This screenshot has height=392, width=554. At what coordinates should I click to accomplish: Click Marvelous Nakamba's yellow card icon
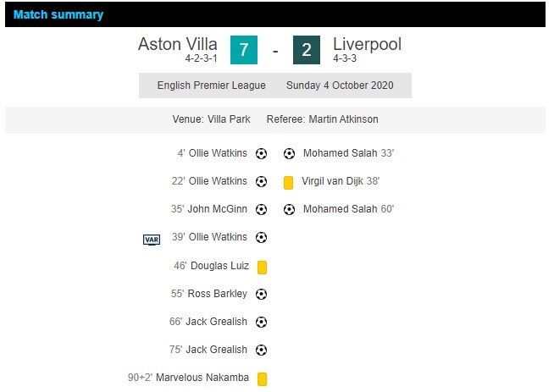(263, 379)
